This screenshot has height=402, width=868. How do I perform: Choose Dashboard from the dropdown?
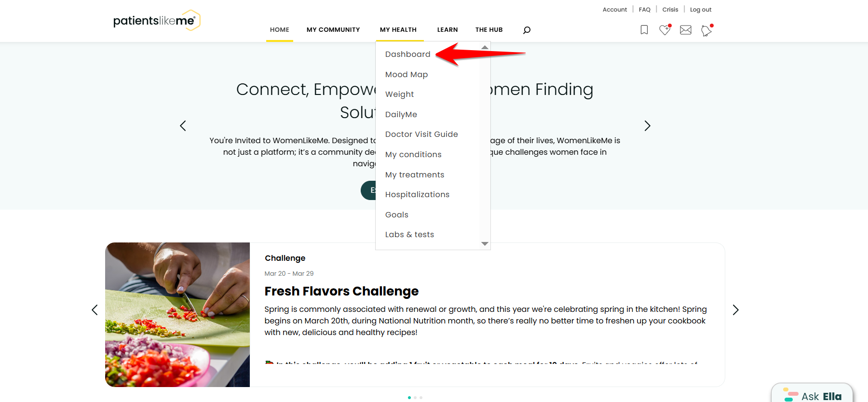coord(408,54)
